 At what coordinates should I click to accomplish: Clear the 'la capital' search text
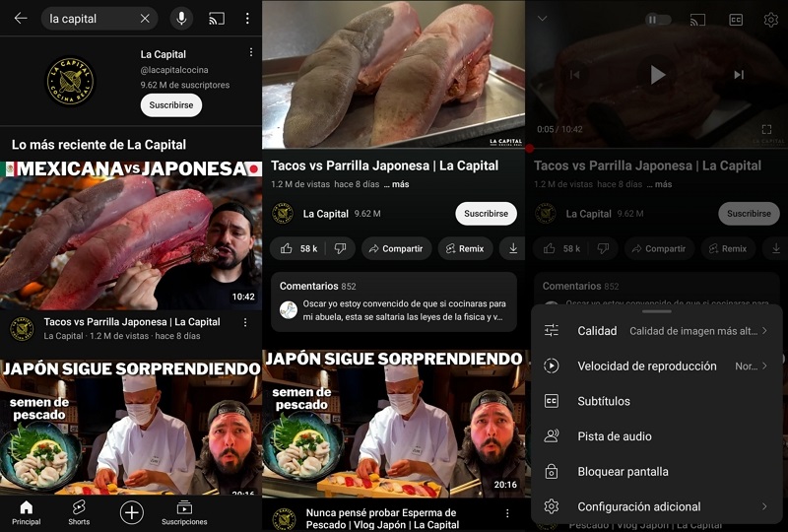(x=145, y=19)
